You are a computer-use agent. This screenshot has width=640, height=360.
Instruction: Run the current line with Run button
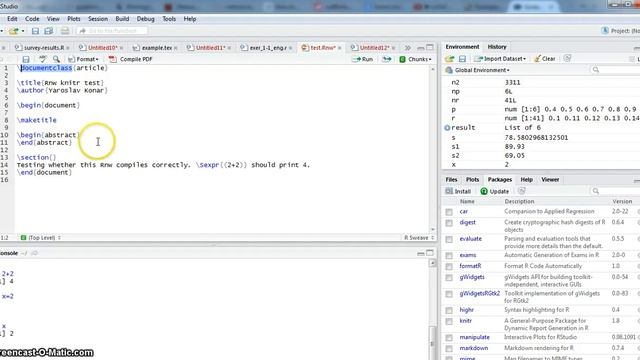[x=363, y=59]
